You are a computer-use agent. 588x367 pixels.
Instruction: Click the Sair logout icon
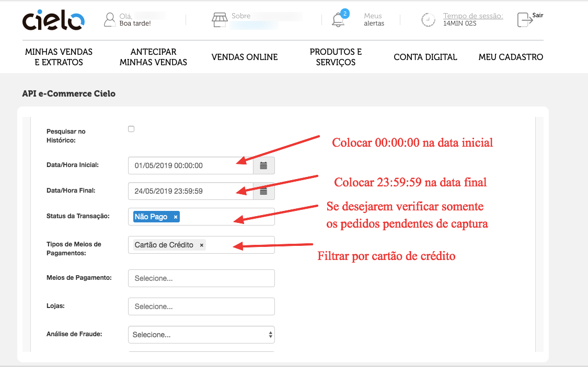tap(525, 20)
